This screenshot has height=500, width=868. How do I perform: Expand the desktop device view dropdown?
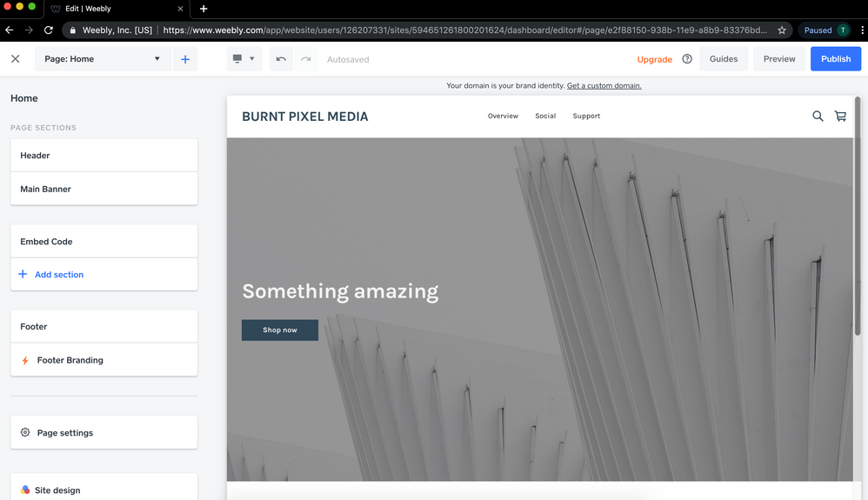244,59
